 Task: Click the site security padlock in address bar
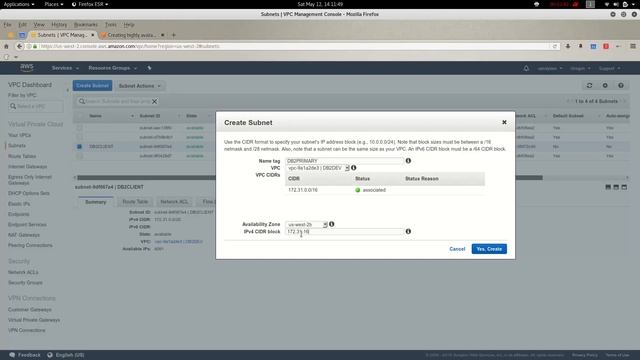point(35,46)
